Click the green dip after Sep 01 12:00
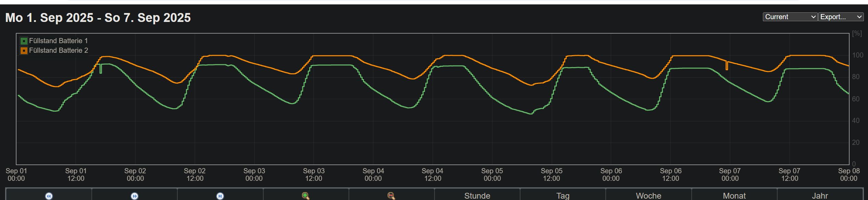868x200 pixels. [x=101, y=68]
